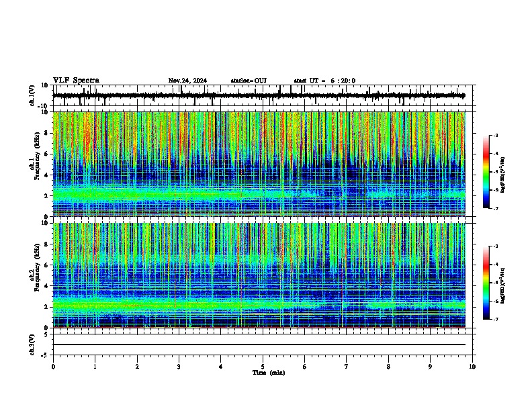Click the "start UT = 6 :20: 0" text
The image size is (532, 411).
tap(324, 81)
